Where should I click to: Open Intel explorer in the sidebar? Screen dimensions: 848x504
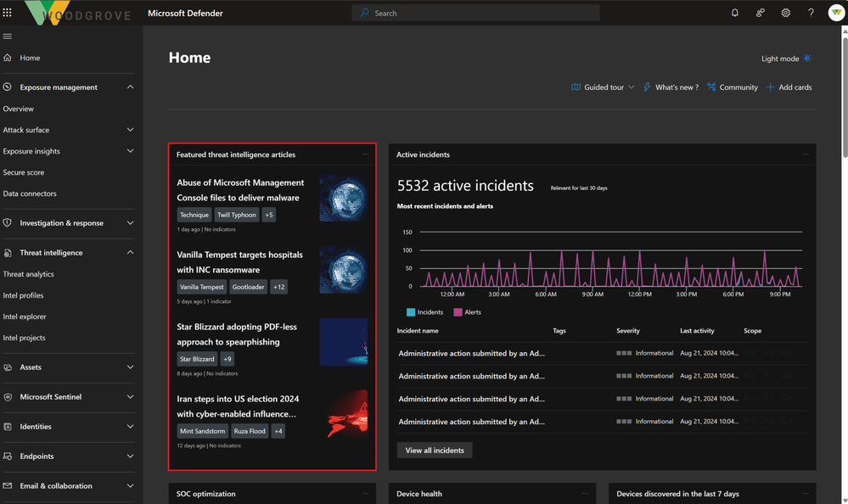click(25, 316)
